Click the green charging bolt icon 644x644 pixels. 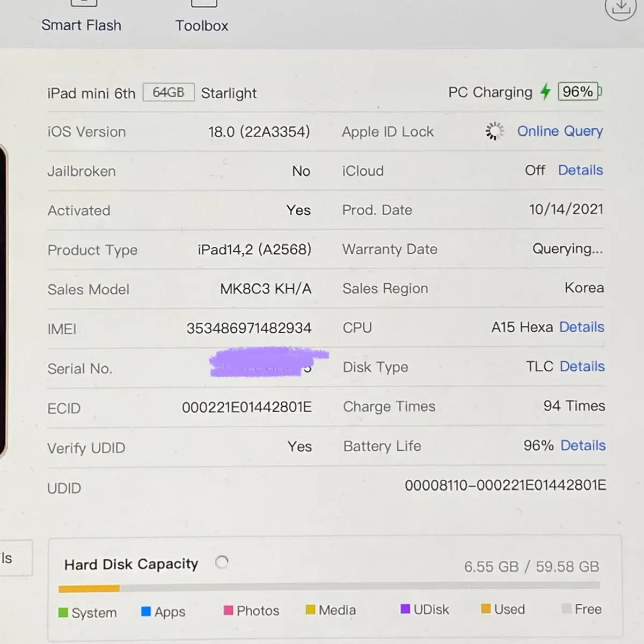click(545, 92)
